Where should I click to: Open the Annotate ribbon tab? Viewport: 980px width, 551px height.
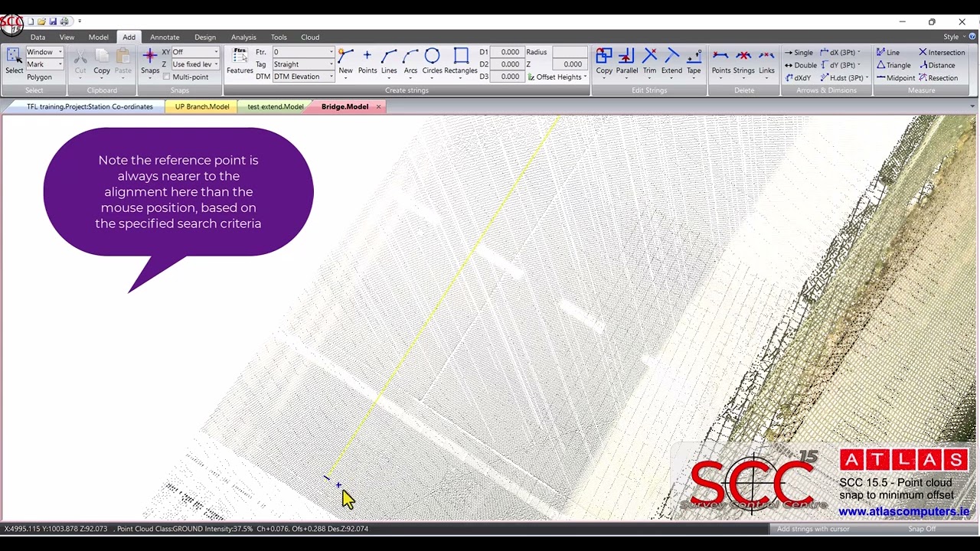coord(165,37)
